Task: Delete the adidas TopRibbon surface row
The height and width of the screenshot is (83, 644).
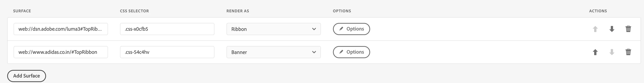Action: click(x=628, y=52)
